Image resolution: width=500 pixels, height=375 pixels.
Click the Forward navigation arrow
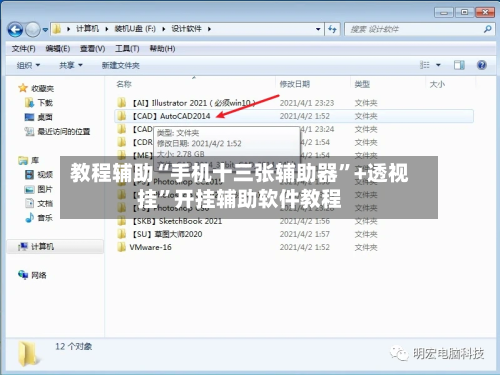pyautogui.click(x=32, y=30)
